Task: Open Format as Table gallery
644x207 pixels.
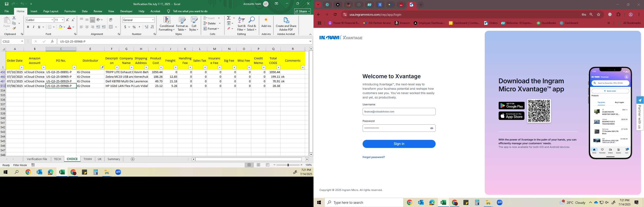Action: pos(182,24)
